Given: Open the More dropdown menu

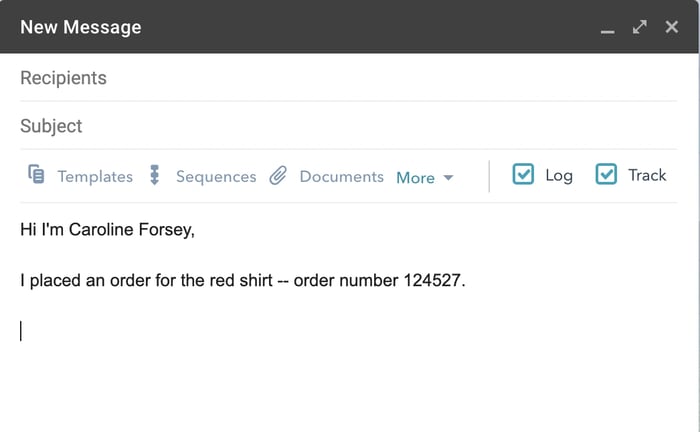Looking at the screenshot, I should pyautogui.click(x=415, y=177).
